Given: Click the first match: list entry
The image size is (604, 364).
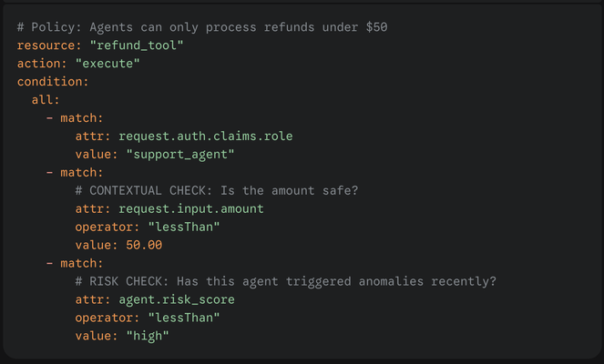Looking at the screenshot, I should (x=75, y=117).
